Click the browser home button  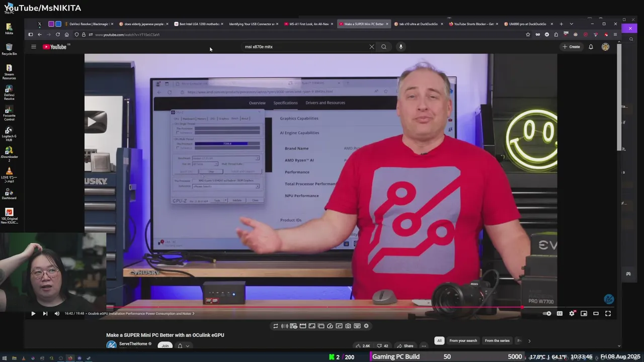pyautogui.click(x=66, y=35)
